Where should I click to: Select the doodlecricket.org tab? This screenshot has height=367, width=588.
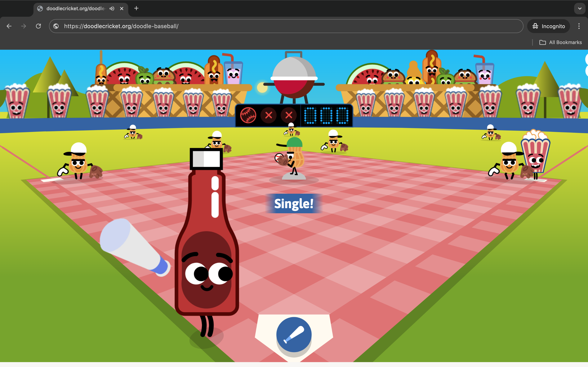coord(75,9)
